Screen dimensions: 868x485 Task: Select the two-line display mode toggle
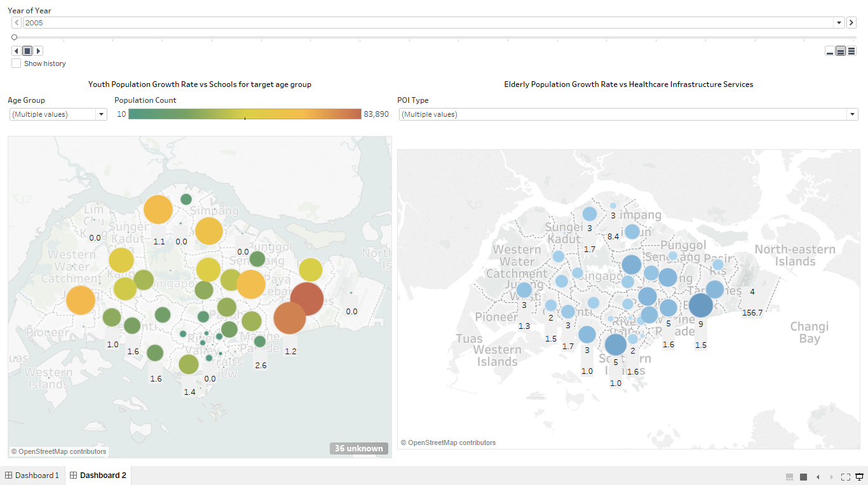[x=840, y=51]
